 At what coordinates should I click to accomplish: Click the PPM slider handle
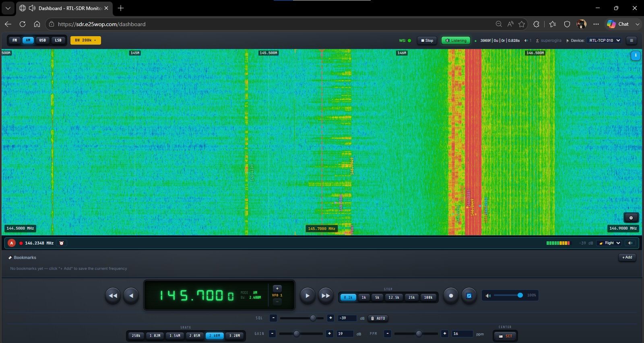[x=419, y=333]
